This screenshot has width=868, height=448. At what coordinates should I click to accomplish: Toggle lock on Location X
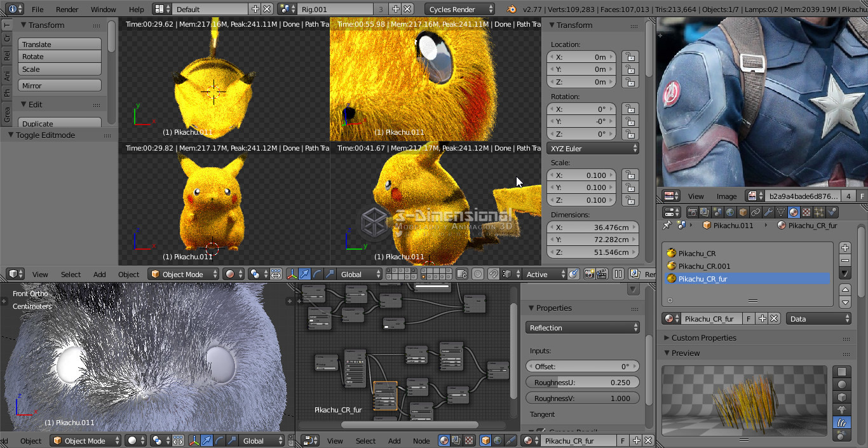(x=630, y=57)
